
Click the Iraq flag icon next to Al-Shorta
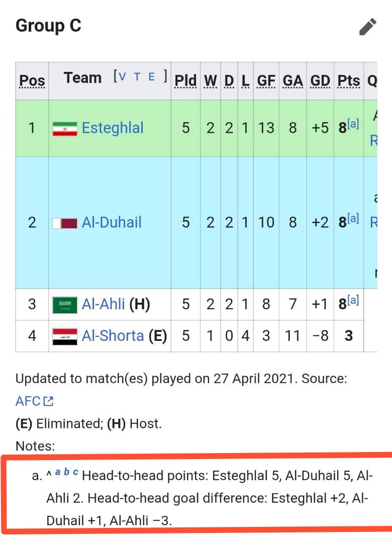(65, 336)
